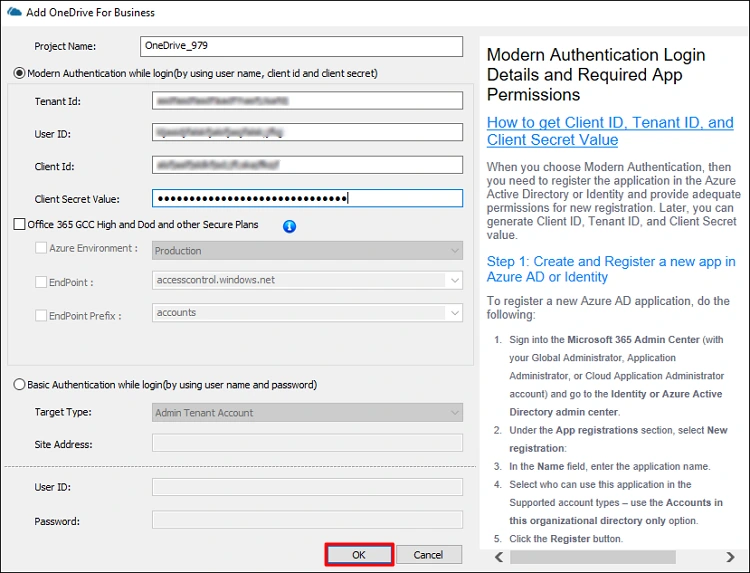Click the Client Id field

(307, 165)
